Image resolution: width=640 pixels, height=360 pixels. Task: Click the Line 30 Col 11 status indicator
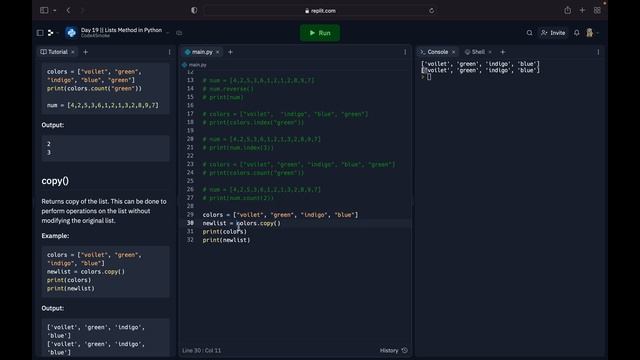point(202,350)
